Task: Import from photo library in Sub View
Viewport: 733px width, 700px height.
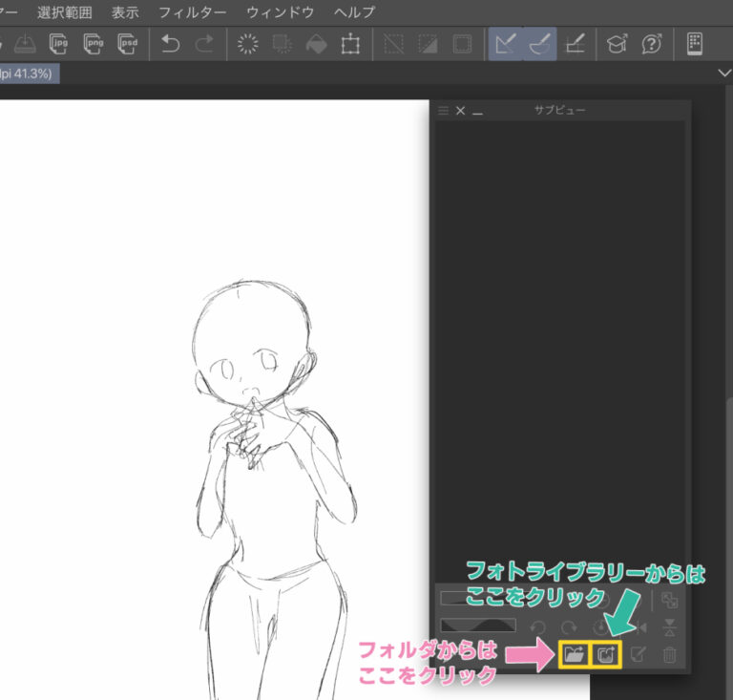Action: point(606,654)
